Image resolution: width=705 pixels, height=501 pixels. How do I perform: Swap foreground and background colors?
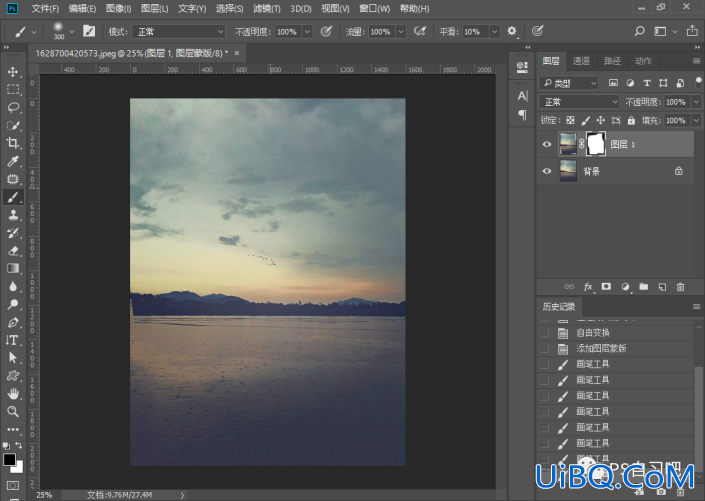[x=19, y=445]
